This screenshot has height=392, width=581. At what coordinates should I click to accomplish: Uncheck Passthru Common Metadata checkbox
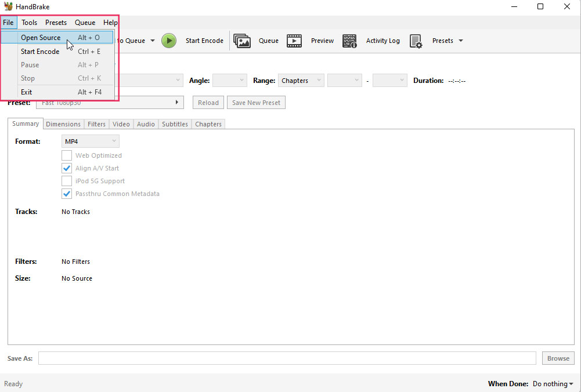pos(67,194)
